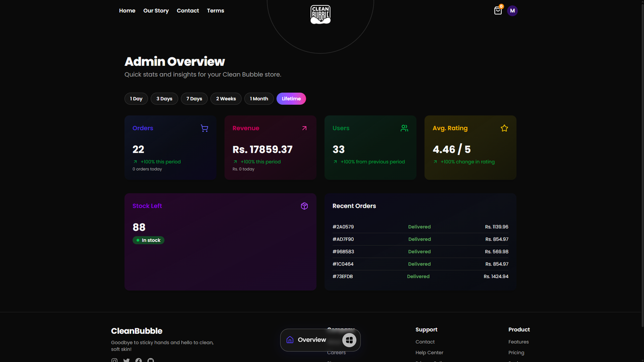Open the GitHub footer icon

(150, 360)
